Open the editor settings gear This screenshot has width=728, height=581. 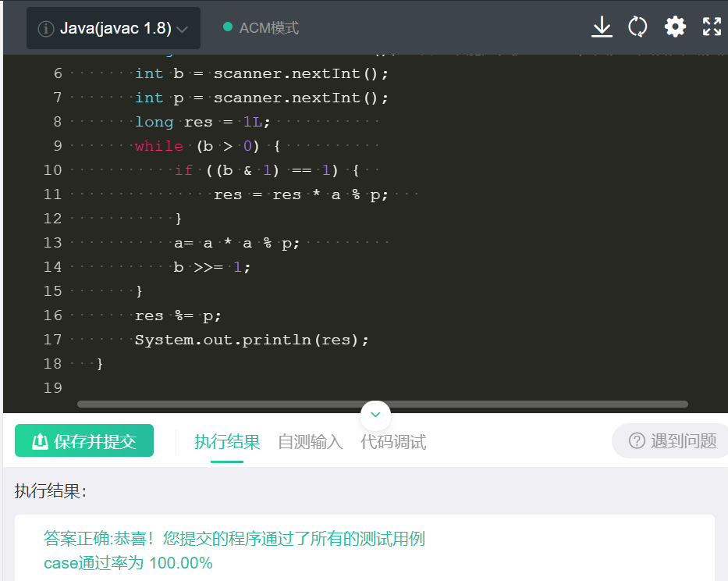(674, 27)
